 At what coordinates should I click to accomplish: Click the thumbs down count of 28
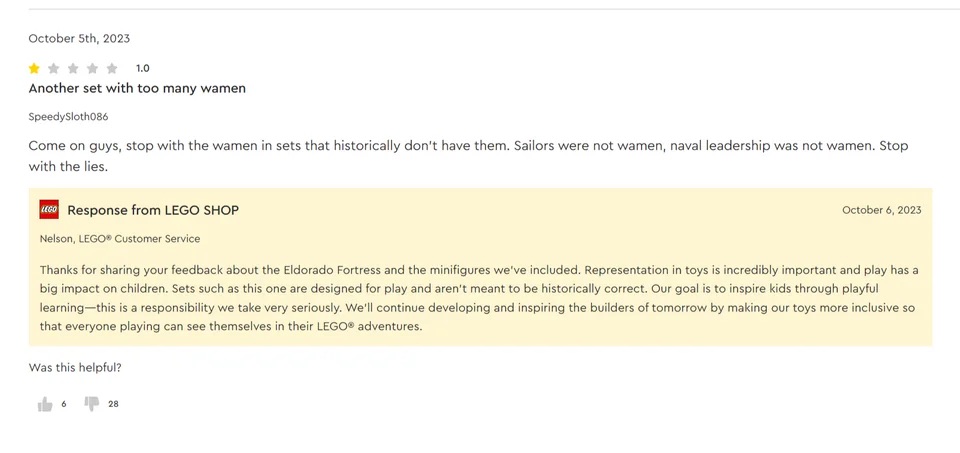(x=113, y=404)
